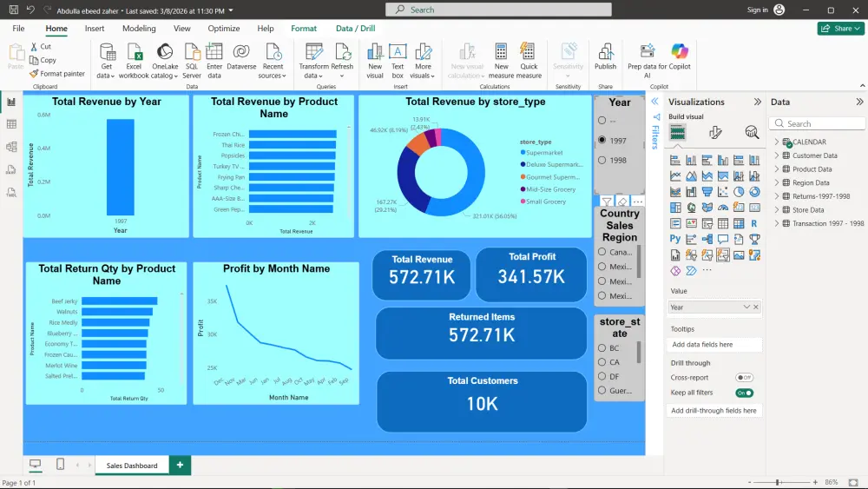868x489 pixels.
Task: Click the Data pane Search field
Action: click(817, 123)
